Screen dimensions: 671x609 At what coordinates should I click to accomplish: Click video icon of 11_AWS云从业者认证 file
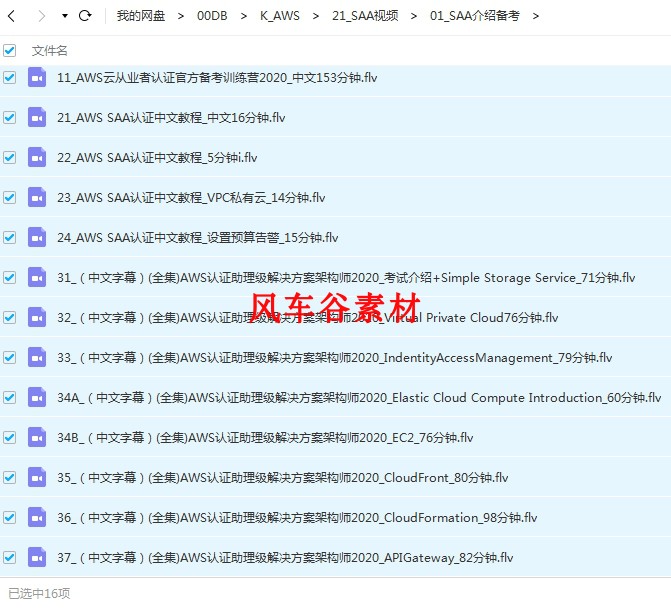point(37,77)
